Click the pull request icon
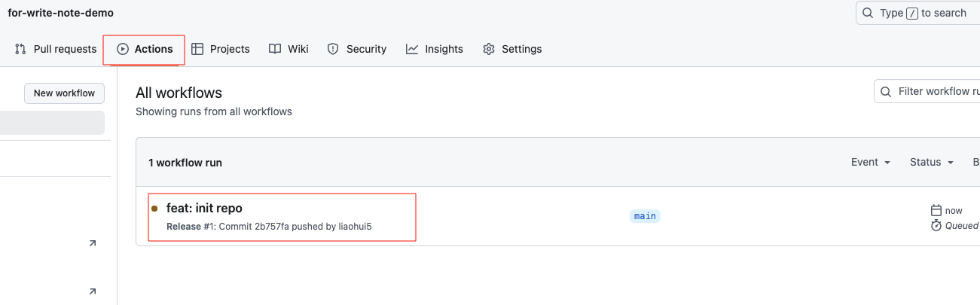 (x=20, y=49)
